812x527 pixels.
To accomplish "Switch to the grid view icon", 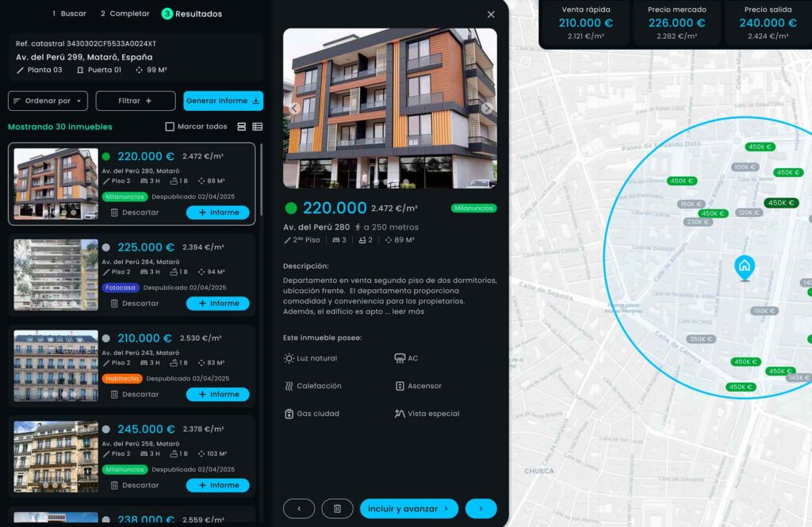I will (x=242, y=127).
